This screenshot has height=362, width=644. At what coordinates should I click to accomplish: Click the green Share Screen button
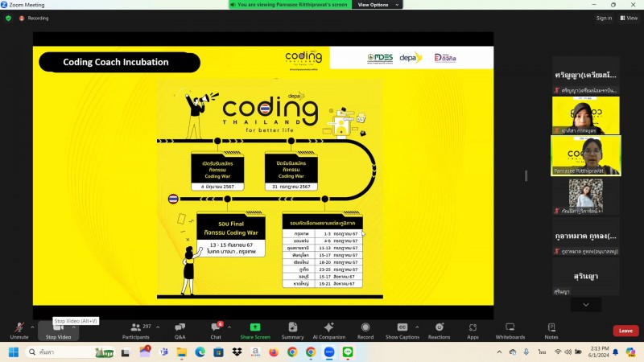click(255, 331)
